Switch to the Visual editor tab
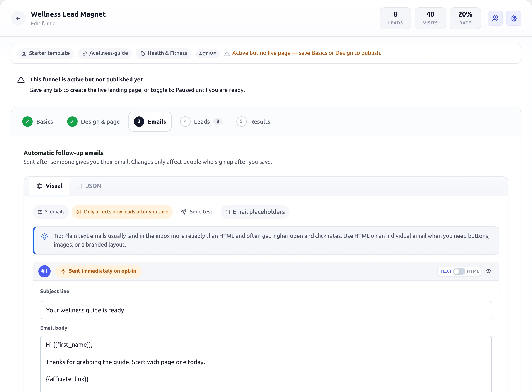The image size is (532, 392). [x=49, y=186]
